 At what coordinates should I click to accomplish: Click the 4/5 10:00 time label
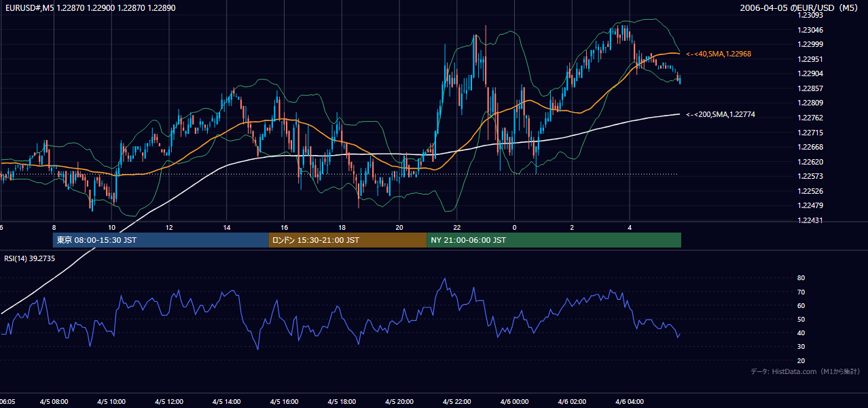111,402
